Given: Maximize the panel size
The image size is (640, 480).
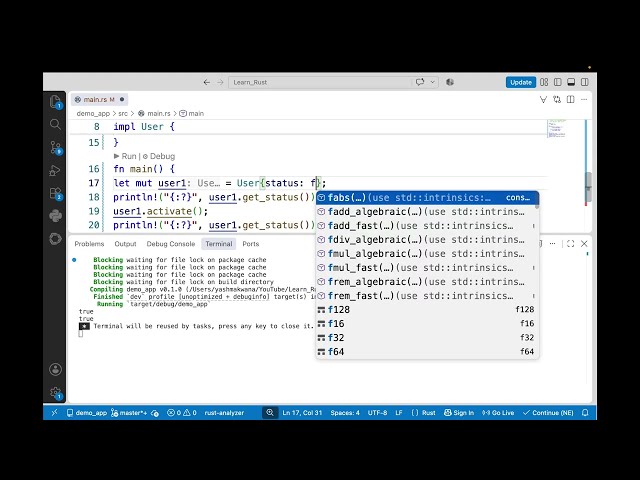Looking at the screenshot, I should coord(571,244).
